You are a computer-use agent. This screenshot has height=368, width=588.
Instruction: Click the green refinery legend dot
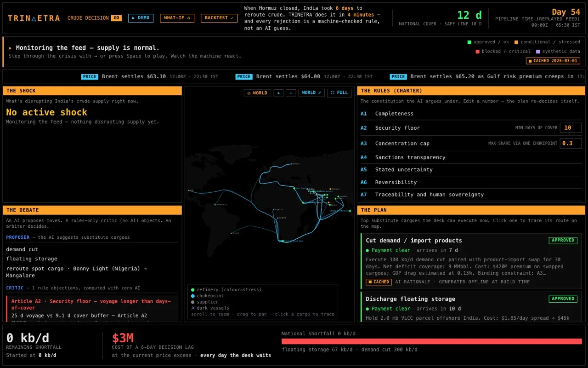(193, 290)
